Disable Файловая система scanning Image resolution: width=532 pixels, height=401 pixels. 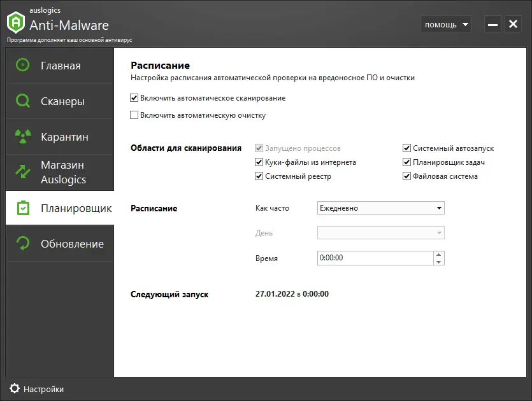point(407,176)
